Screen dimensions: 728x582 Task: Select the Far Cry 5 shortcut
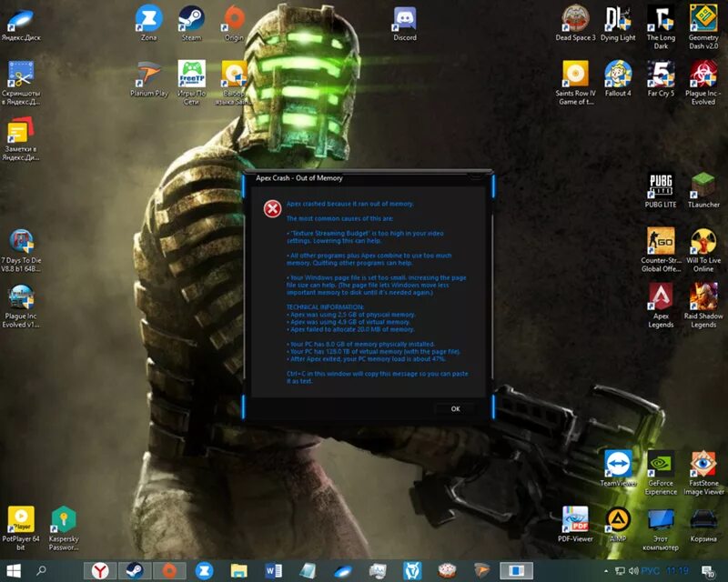coord(661,80)
